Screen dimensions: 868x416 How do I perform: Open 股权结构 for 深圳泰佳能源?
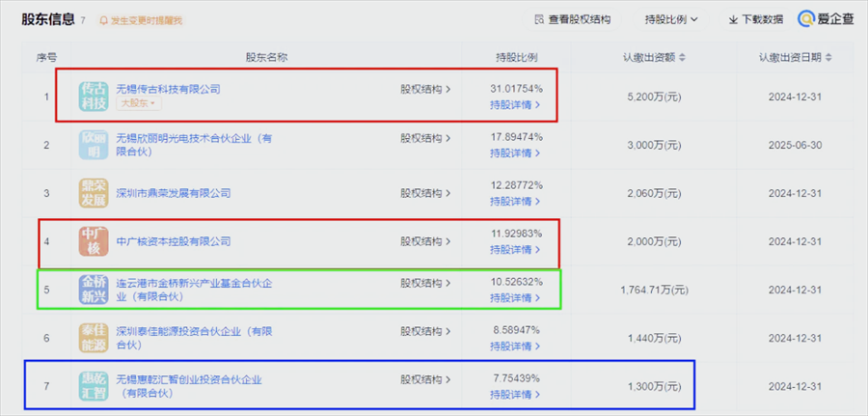tap(425, 331)
